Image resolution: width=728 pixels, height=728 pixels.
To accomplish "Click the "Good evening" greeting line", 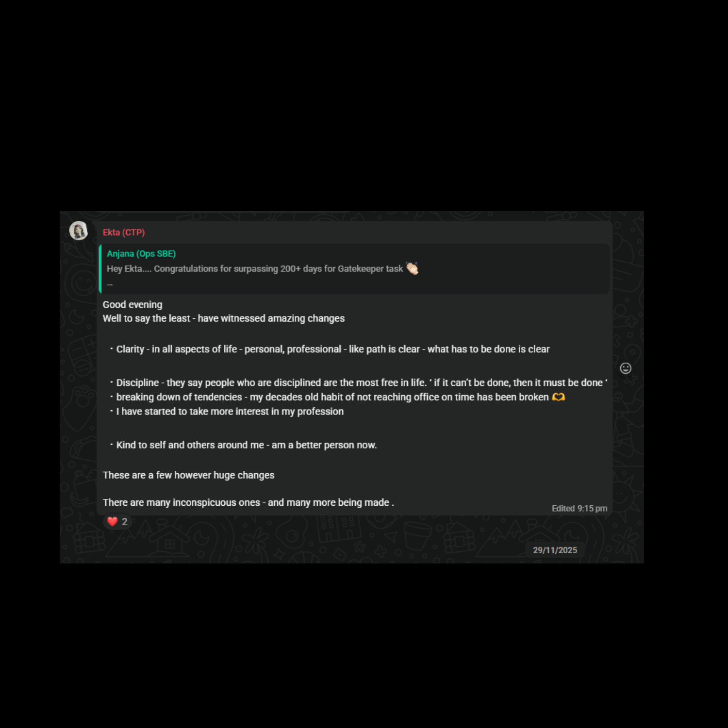I will [132, 305].
